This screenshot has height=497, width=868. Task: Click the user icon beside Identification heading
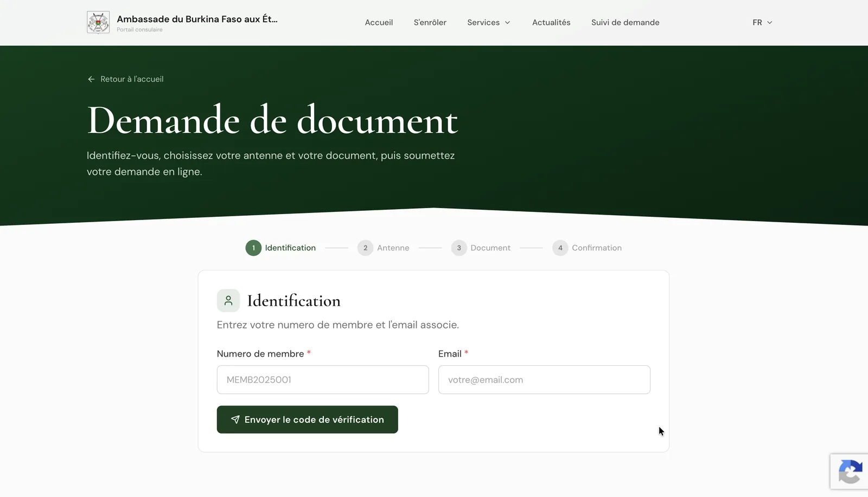pos(228,300)
